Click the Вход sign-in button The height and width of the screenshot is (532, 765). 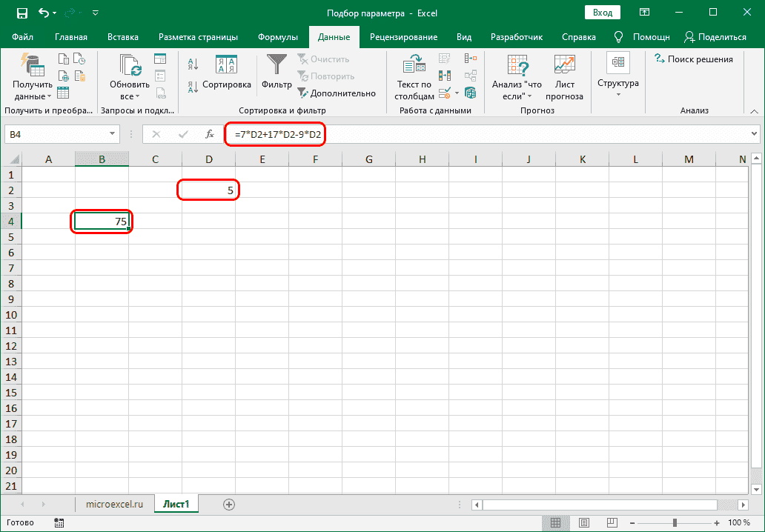point(602,12)
